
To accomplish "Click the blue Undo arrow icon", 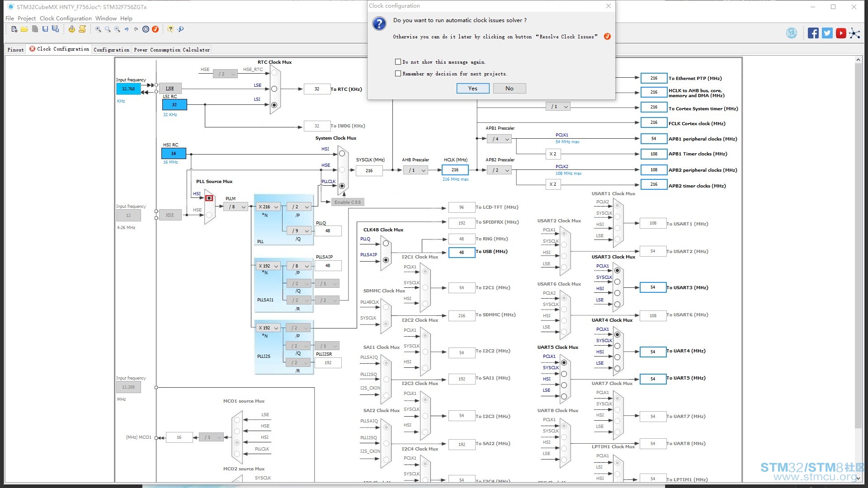I will click(x=127, y=29).
